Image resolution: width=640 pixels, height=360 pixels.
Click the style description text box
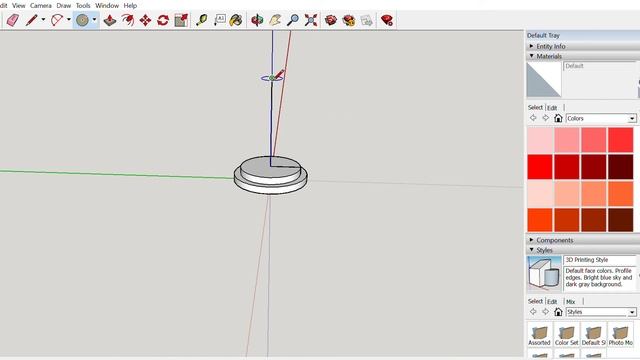tap(600, 278)
